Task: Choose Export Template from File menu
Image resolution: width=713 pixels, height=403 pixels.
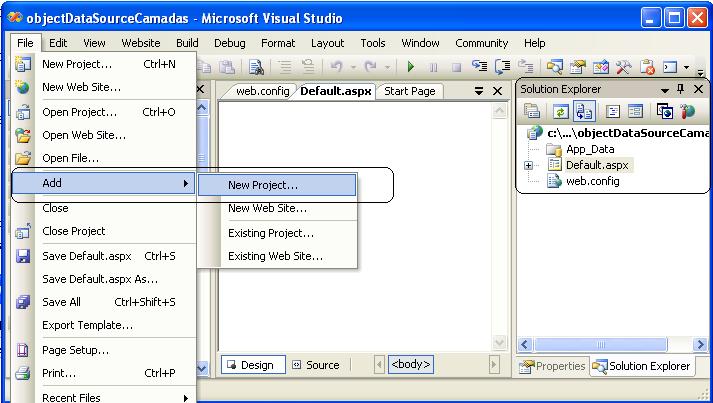Action: 105,325
